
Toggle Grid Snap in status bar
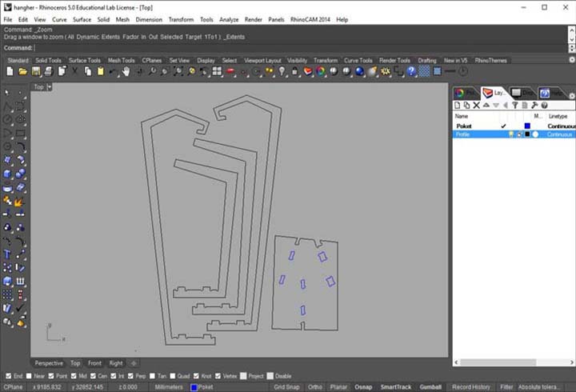pos(286,387)
